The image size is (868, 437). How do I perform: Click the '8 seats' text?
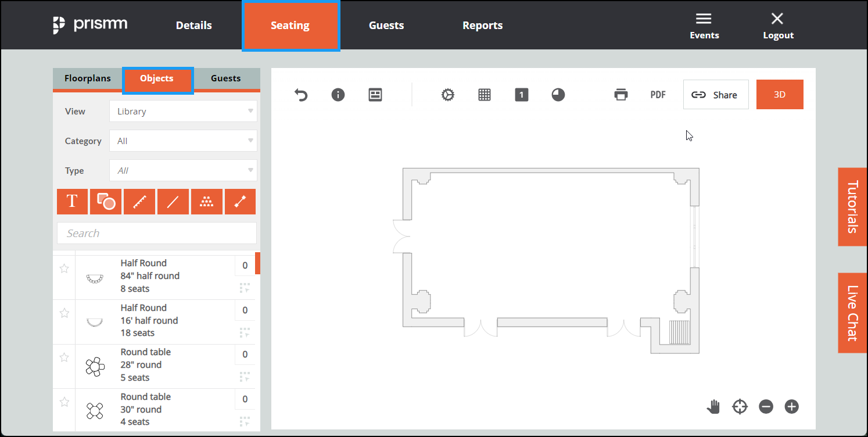(135, 289)
